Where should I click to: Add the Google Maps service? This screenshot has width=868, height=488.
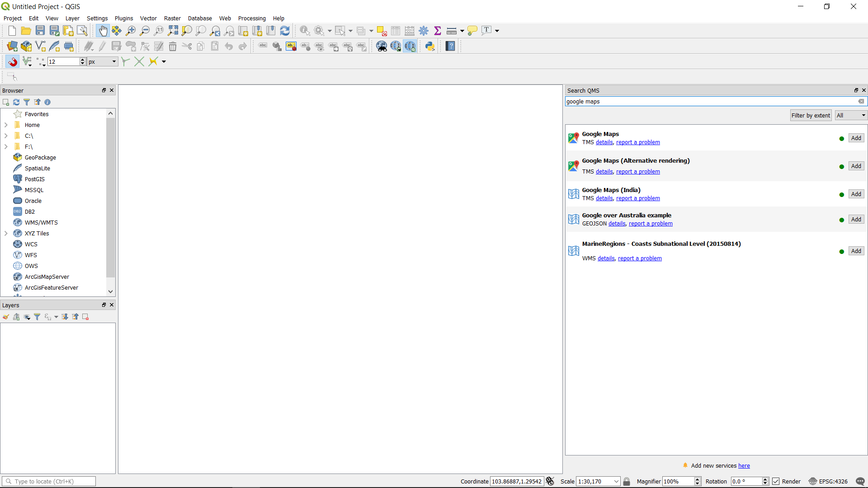coord(856,138)
